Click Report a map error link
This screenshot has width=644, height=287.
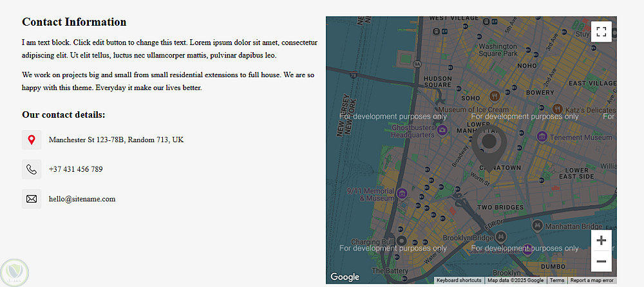tap(592, 281)
